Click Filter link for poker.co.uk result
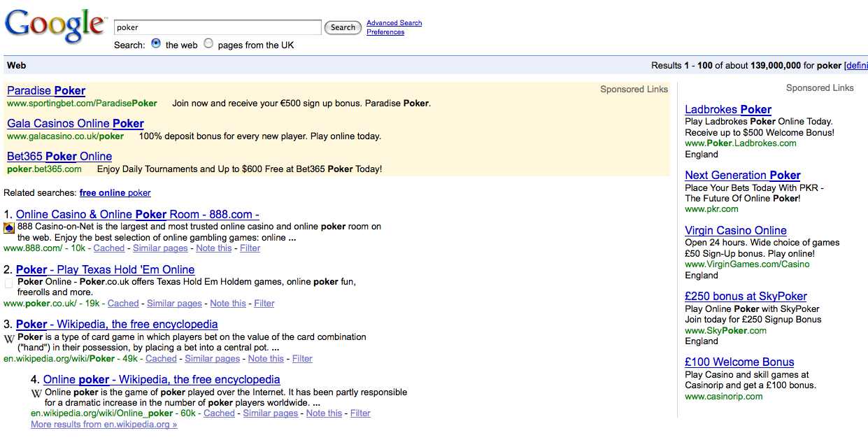The image size is (868, 440). click(264, 304)
